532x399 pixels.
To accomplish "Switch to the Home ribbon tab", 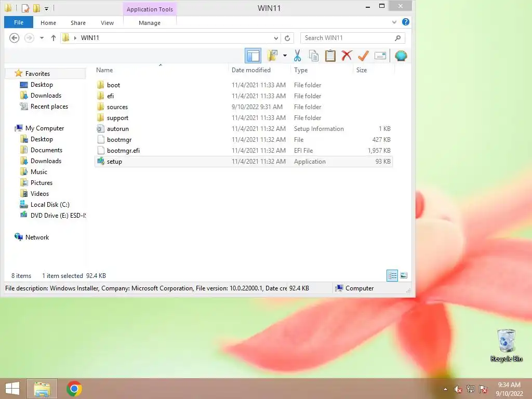I will tap(48, 23).
